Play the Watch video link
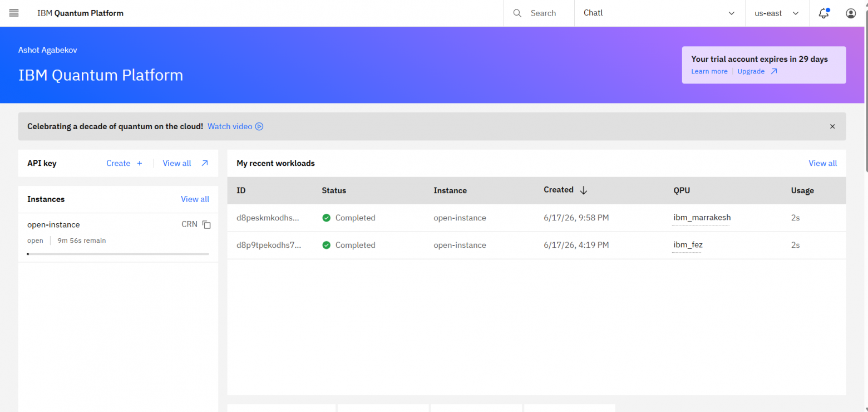The width and height of the screenshot is (868, 412). tap(235, 126)
